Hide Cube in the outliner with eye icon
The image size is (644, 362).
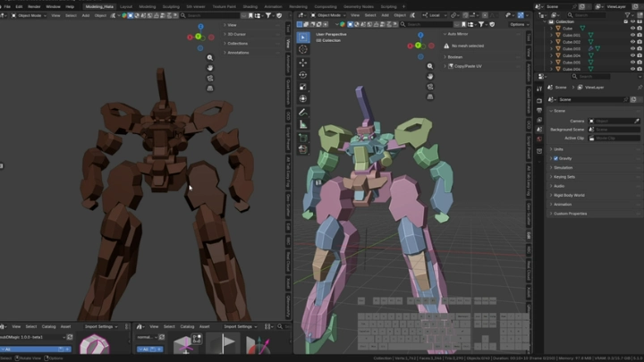[632, 29]
